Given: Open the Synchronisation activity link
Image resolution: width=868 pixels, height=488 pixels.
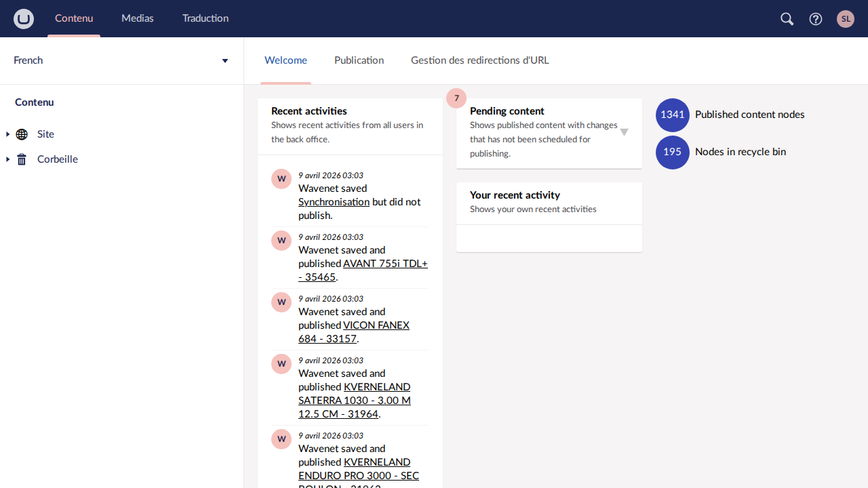Looking at the screenshot, I should (x=334, y=202).
